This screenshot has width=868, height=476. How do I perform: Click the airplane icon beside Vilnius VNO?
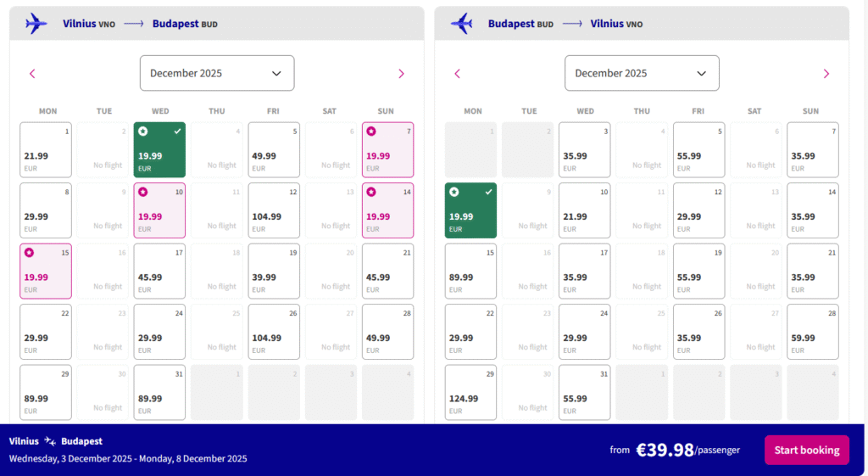(x=36, y=23)
